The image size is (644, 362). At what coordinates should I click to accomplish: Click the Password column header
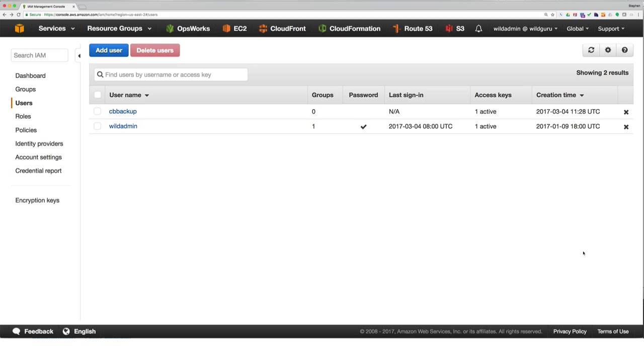point(363,95)
